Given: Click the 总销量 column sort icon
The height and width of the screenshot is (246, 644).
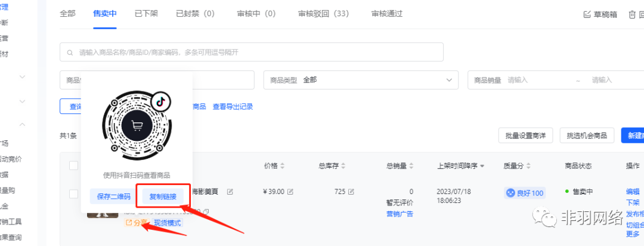Looking at the screenshot, I should (412, 166).
